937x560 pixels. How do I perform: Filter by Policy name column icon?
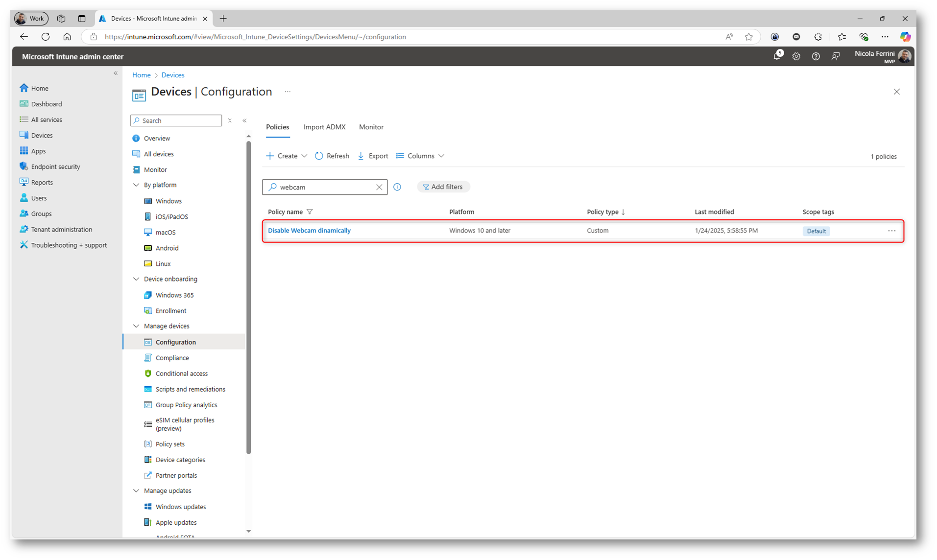[310, 212]
